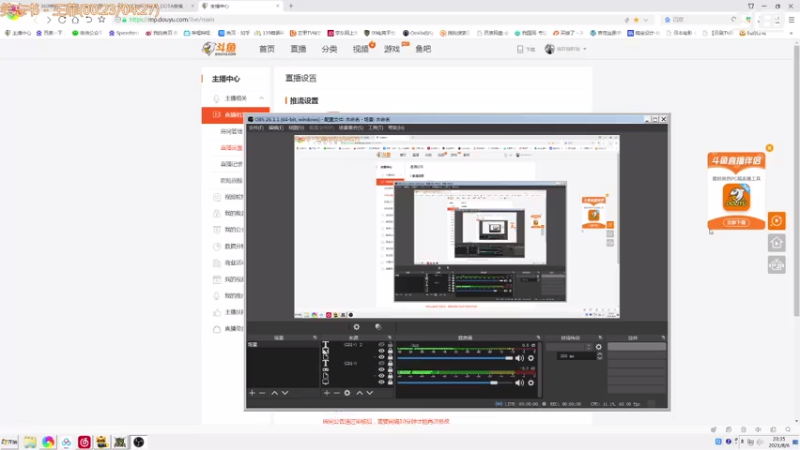Click the browser forward arrow
Image resolution: width=800 pixels, height=450 pixels.
[x=48, y=19]
